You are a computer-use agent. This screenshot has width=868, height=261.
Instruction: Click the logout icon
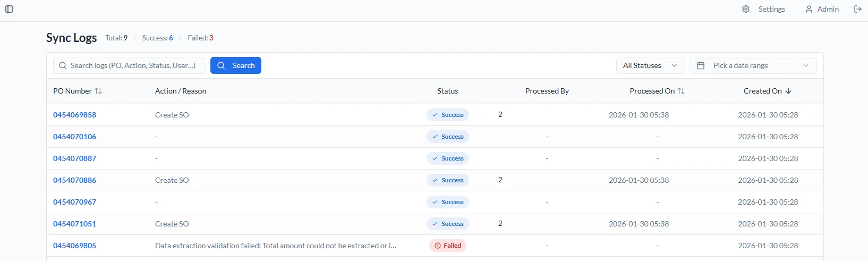(x=858, y=9)
